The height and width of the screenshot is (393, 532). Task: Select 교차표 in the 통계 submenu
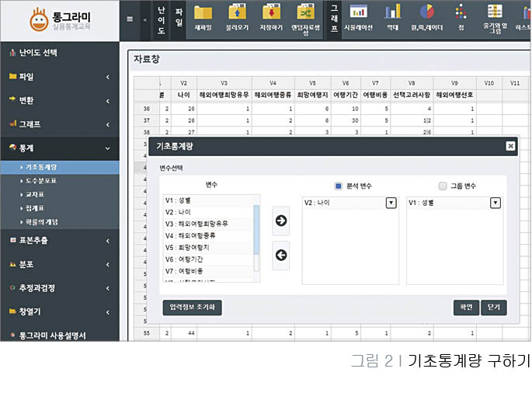click(60, 194)
